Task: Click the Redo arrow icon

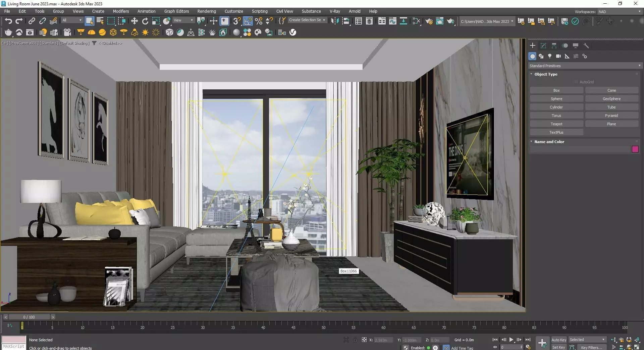Action: pos(19,21)
